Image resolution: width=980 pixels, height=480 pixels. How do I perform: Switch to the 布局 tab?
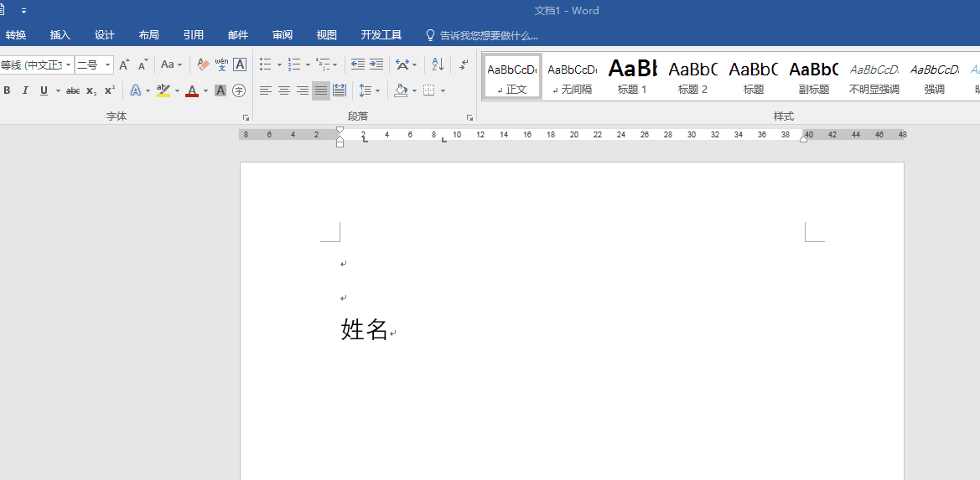(x=148, y=35)
